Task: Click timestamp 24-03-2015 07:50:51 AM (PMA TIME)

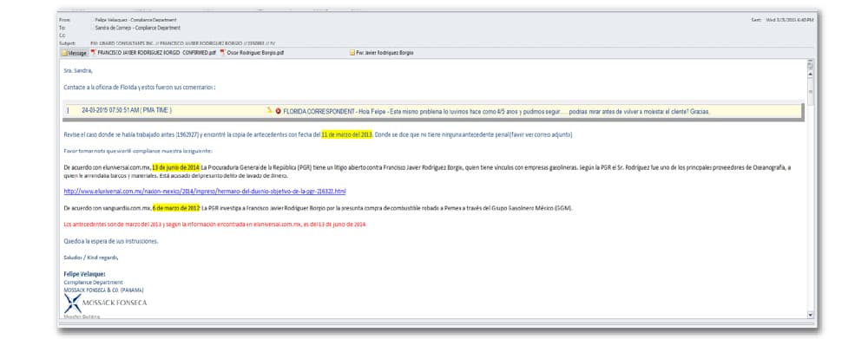Action: click(x=127, y=111)
